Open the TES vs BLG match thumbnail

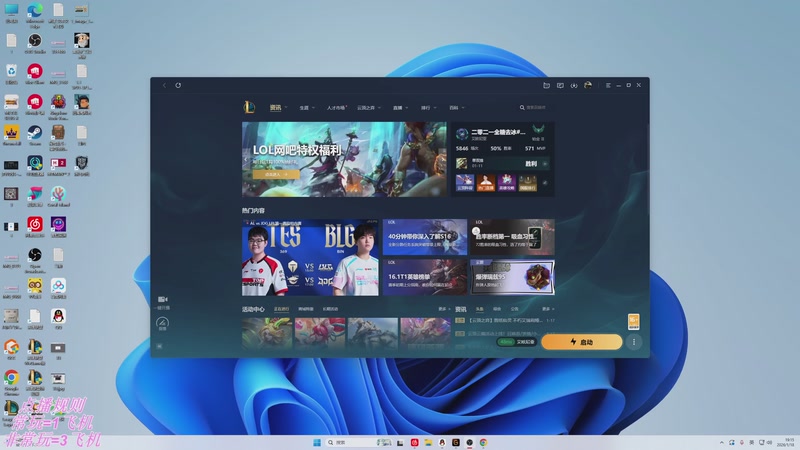pyautogui.click(x=310, y=258)
